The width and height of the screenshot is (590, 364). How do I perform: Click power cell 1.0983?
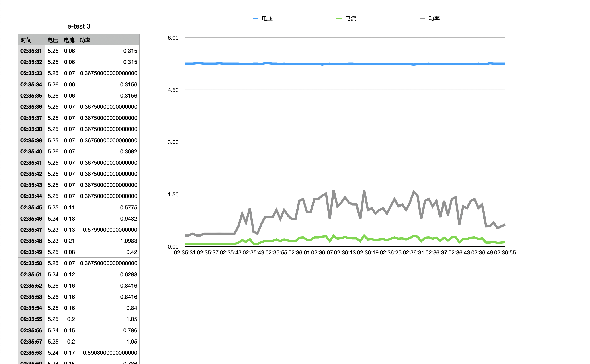(x=108, y=241)
